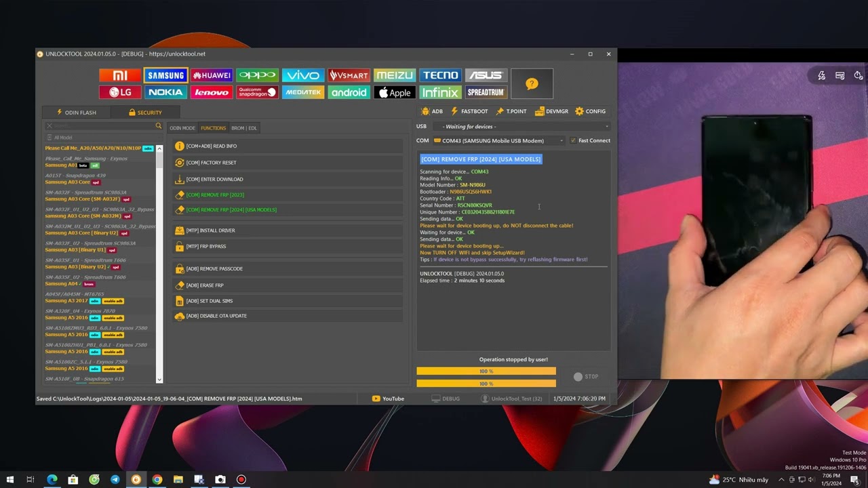Run [ADB] ERASE FRP
Screen dimensions: 868x488
(289, 285)
